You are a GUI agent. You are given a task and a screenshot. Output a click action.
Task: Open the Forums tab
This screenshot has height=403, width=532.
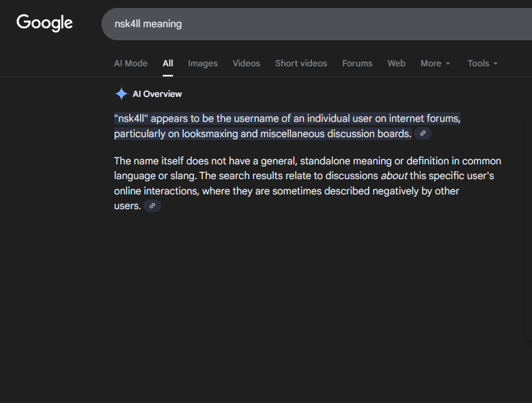pos(357,63)
